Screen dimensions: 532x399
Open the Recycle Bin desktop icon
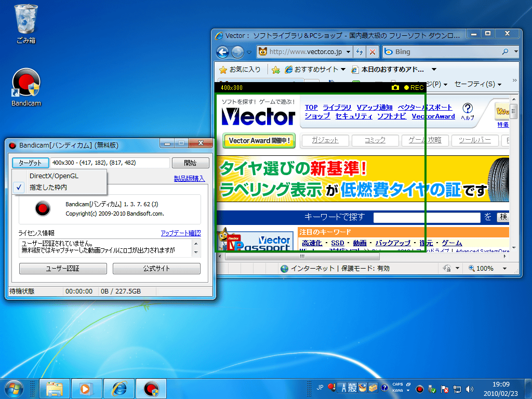point(26,24)
